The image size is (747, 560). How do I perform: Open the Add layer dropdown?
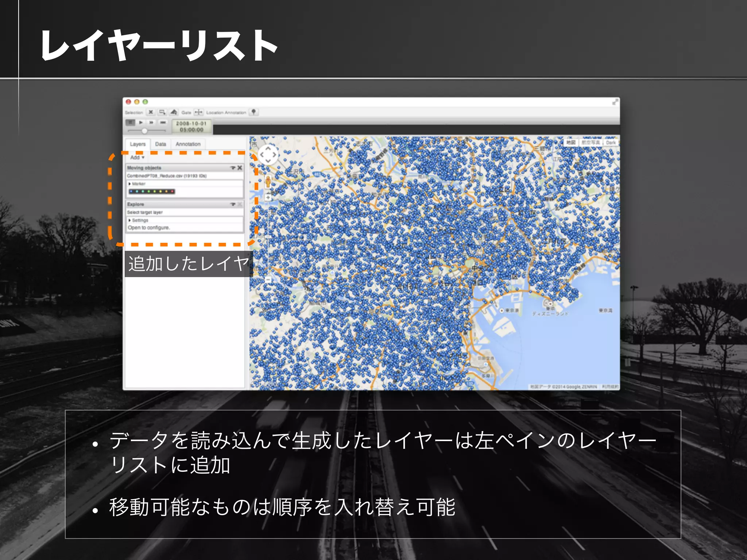[x=138, y=157]
